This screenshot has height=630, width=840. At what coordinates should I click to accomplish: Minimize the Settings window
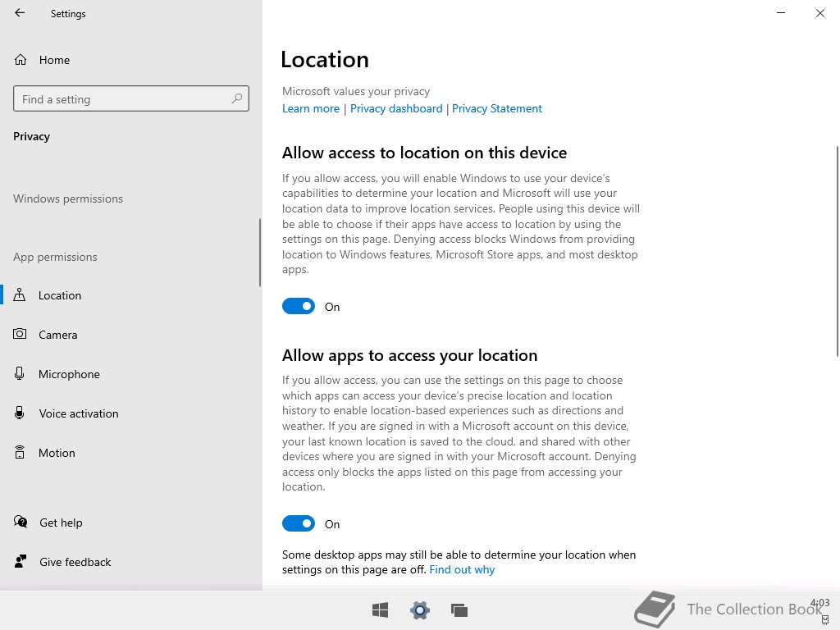coord(781,13)
